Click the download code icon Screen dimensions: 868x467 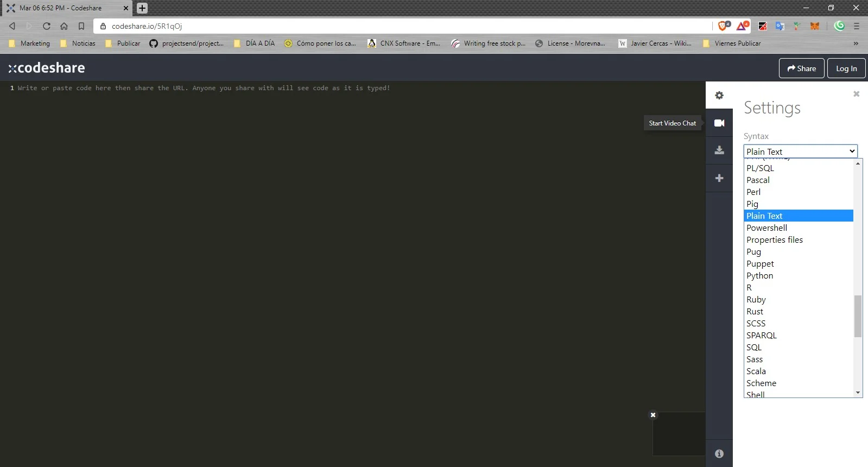[719, 150]
